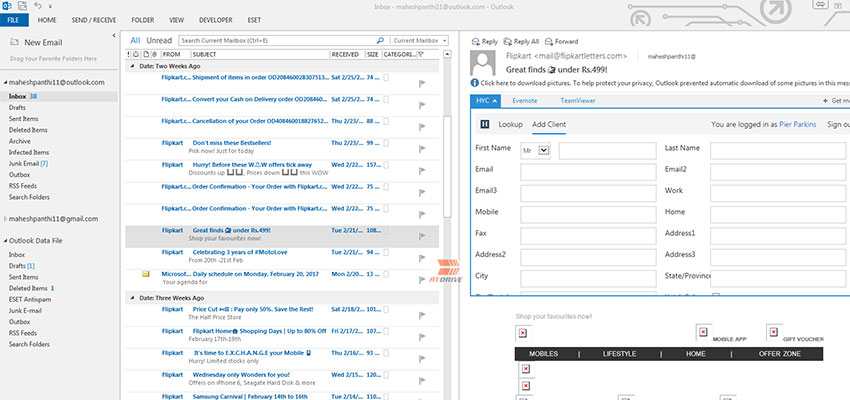The height and width of the screenshot is (400, 850).
Task: Open the Junk Email [7] folder
Action: 28,163
